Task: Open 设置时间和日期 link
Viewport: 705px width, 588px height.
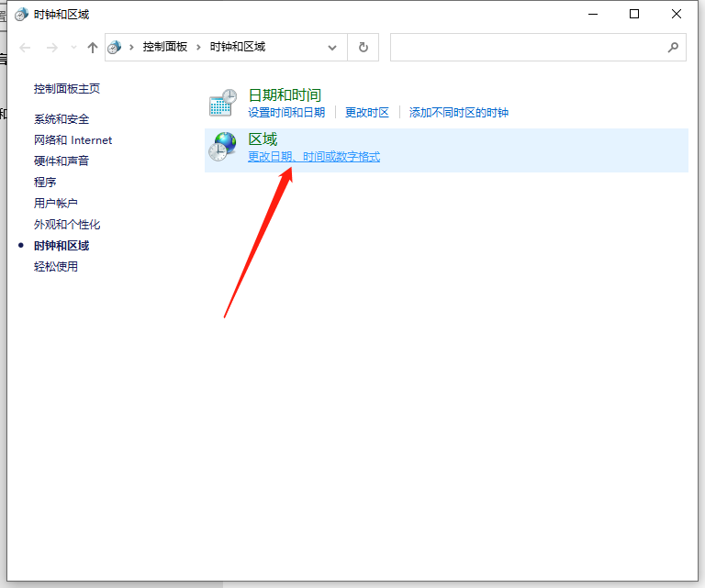Action: click(286, 112)
